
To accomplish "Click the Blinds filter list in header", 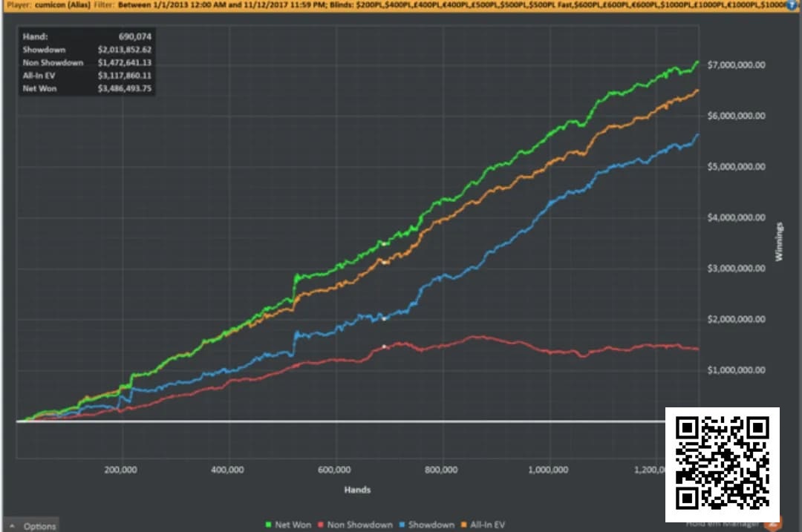I will coord(558,4).
